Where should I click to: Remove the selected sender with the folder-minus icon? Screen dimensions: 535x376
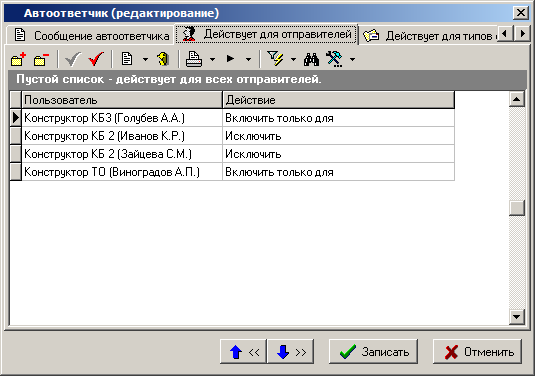click(x=41, y=59)
